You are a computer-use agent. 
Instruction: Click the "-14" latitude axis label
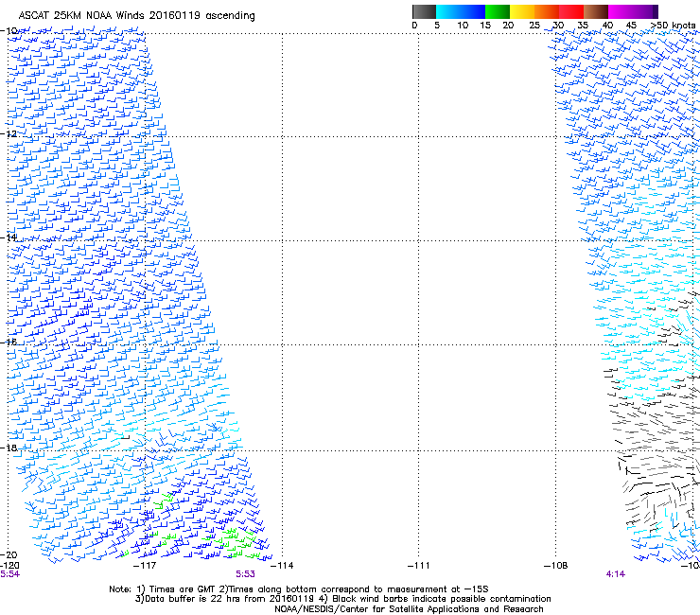pyautogui.click(x=9, y=237)
